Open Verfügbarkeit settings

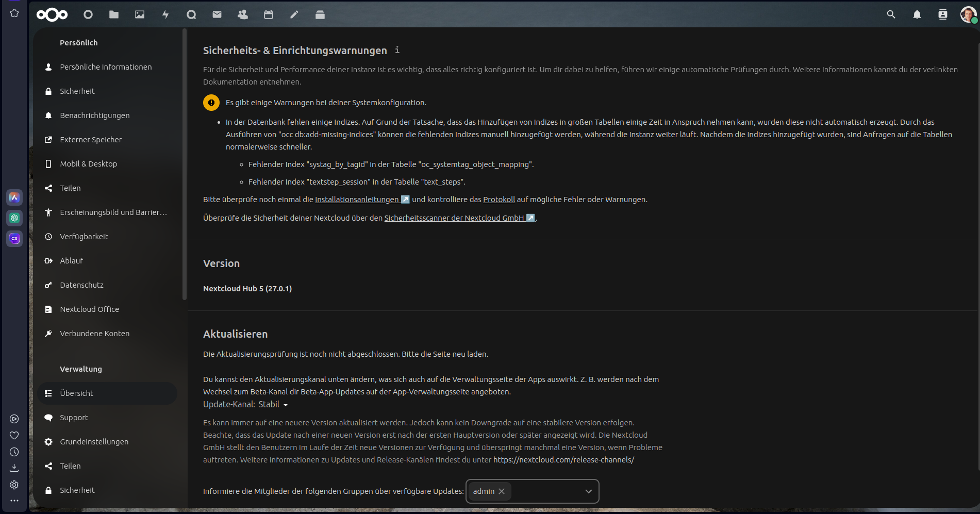point(107,237)
